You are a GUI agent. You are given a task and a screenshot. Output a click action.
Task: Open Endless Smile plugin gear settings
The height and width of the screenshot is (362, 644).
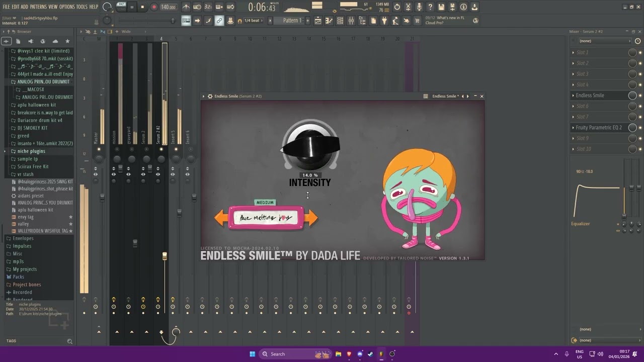click(210, 96)
